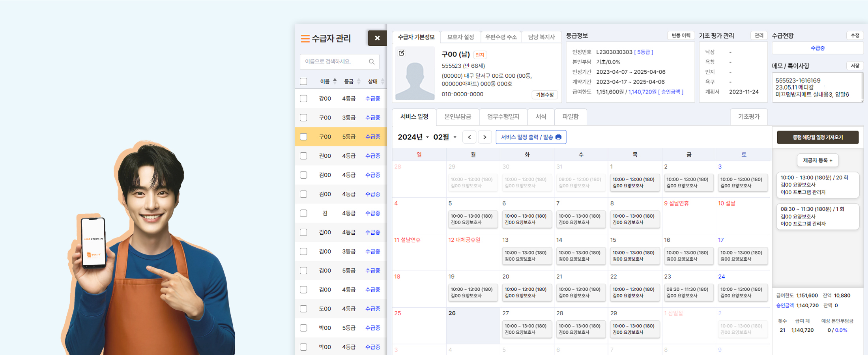Open the month dropdown 02월
This screenshot has width=868, height=355.
click(x=445, y=137)
